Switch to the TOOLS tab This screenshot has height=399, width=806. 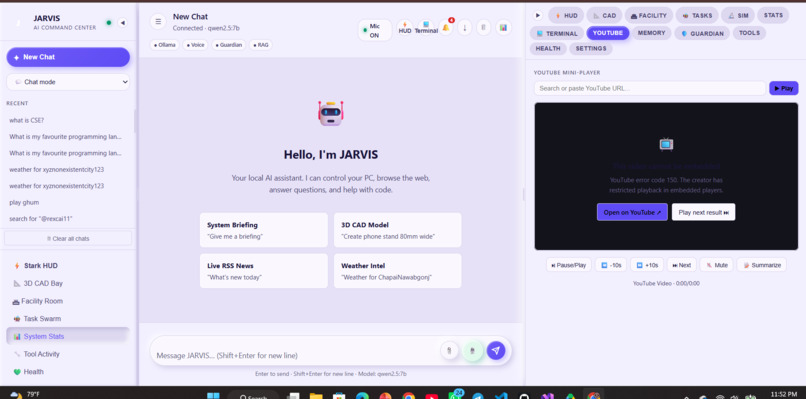point(749,33)
